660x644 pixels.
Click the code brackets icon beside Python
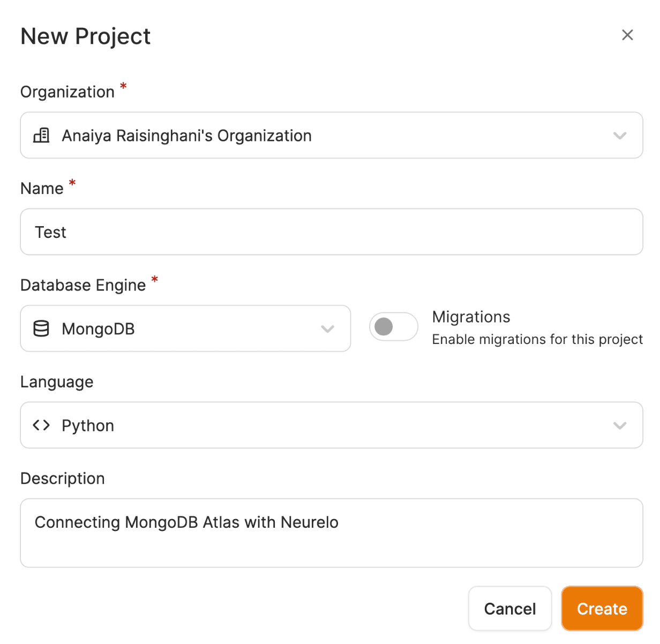[41, 425]
